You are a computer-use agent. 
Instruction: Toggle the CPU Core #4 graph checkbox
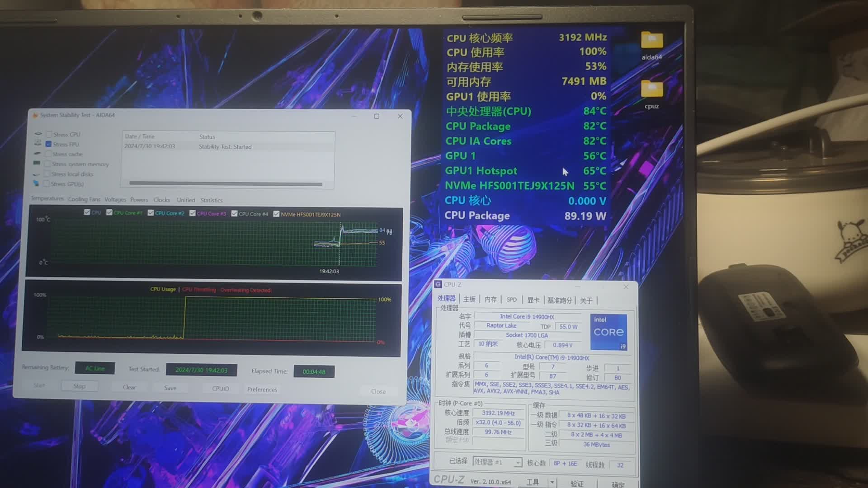coord(234,214)
